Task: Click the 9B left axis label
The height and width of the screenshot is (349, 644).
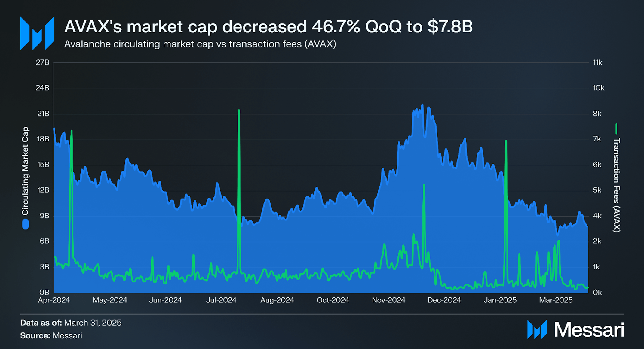Action: pos(44,216)
